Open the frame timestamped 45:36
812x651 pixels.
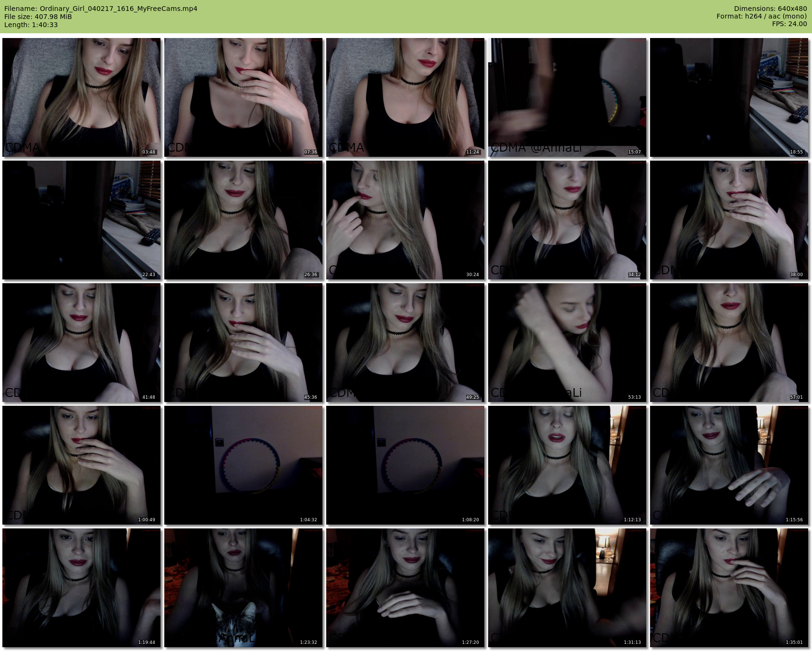click(243, 343)
